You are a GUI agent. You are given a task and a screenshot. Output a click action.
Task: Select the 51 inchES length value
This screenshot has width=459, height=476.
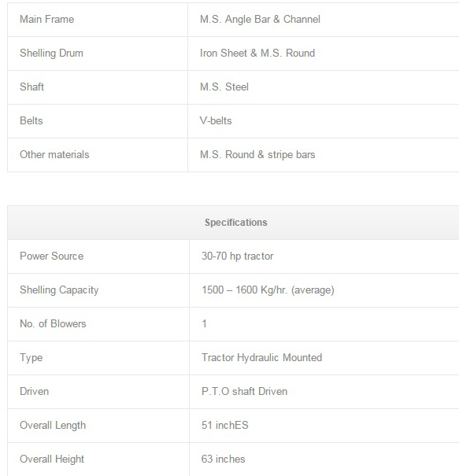coord(225,425)
